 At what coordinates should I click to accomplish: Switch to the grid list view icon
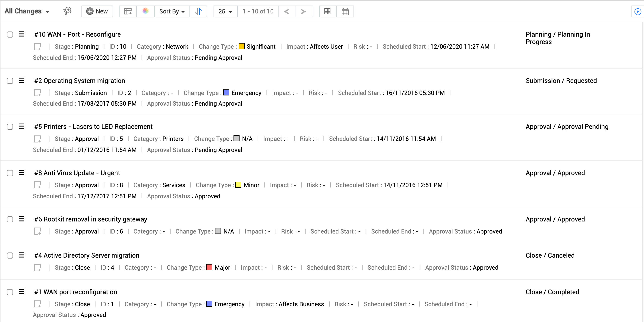pos(328,11)
